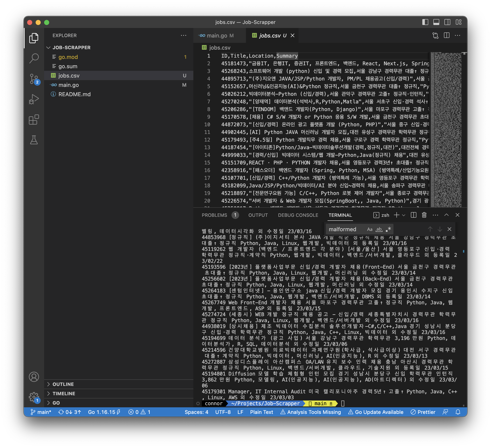Click the editor minimap preview
491x448 pixels.
(x=446, y=129)
